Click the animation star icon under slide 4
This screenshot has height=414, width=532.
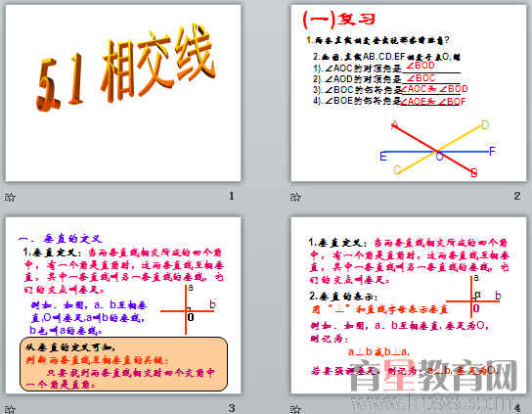point(295,409)
